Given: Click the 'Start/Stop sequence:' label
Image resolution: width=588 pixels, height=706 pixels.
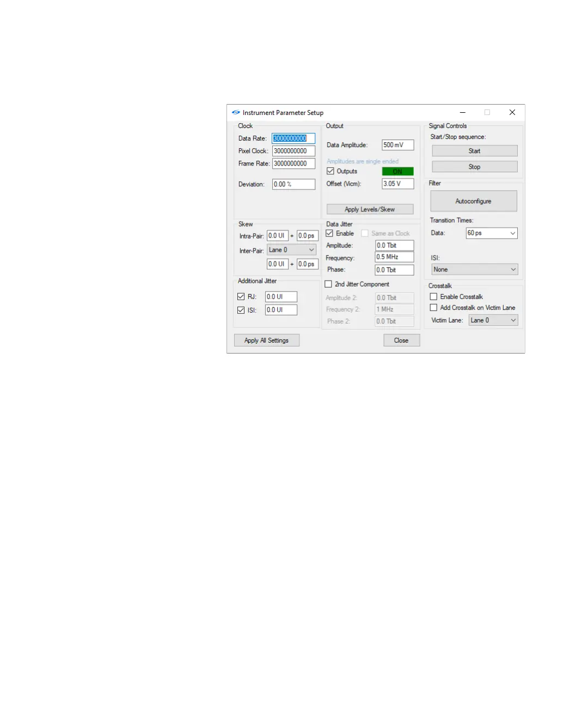Looking at the screenshot, I should pyautogui.click(x=458, y=137).
